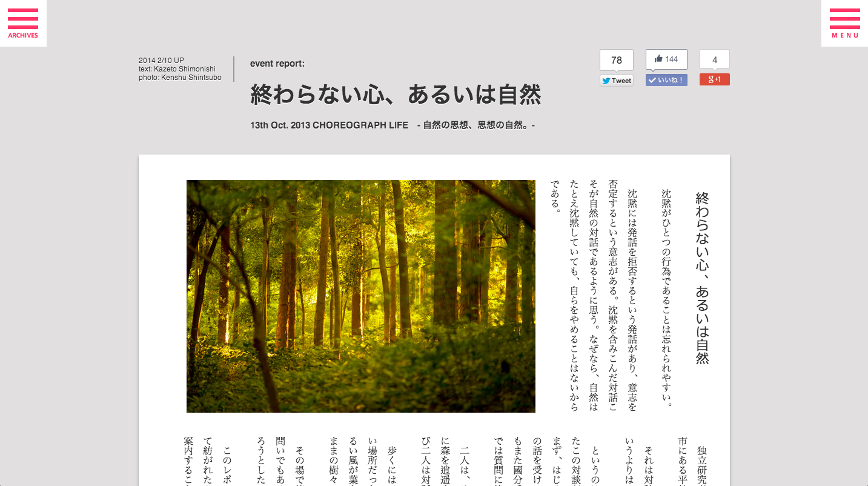868x486 pixels.
Task: Click the forest photograph in the article
Action: (x=361, y=296)
